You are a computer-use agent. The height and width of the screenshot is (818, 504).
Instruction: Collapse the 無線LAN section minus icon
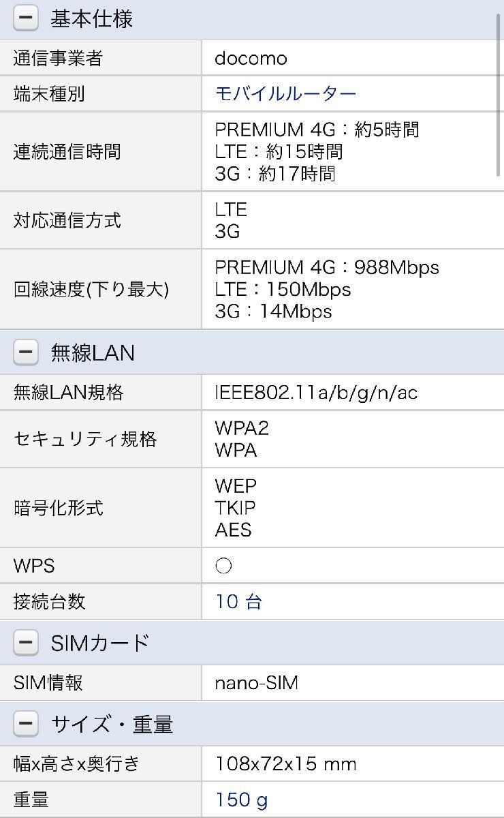[x=26, y=352]
